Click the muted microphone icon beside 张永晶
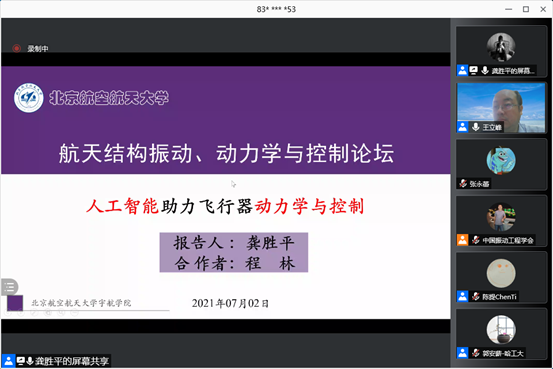Viewport: 553px width, 369px height. click(x=463, y=183)
